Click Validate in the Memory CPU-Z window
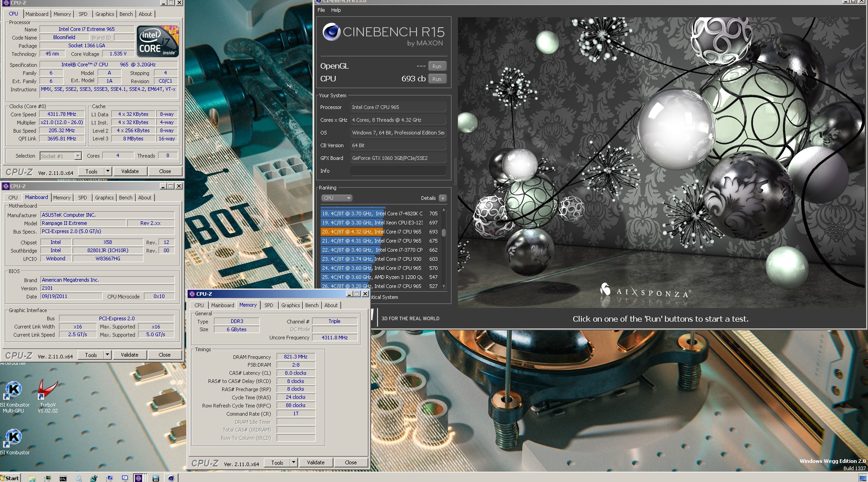The width and height of the screenshot is (868, 482). [316, 462]
